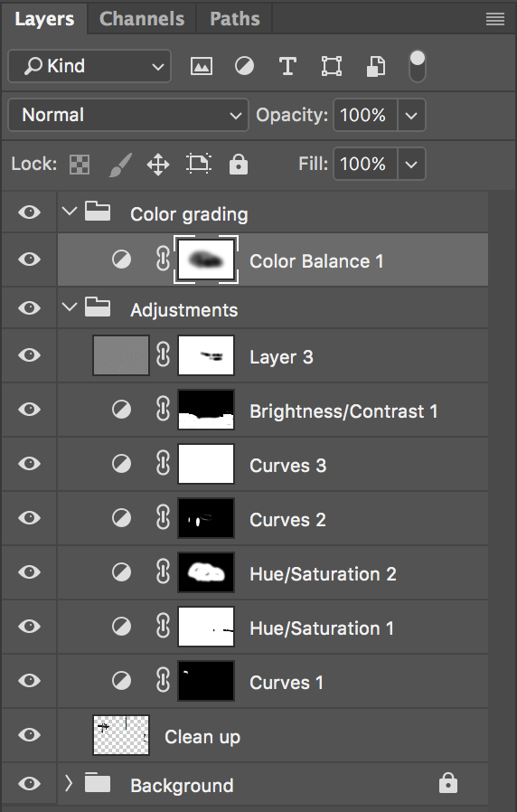The width and height of the screenshot is (517, 812).
Task: Toggle layer filtering on/off switch
Action: pyautogui.click(x=417, y=66)
